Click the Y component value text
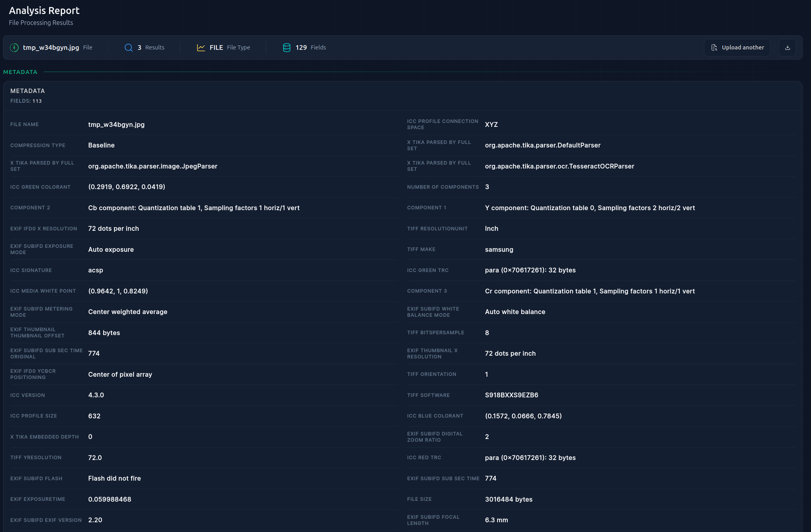 (x=590, y=208)
